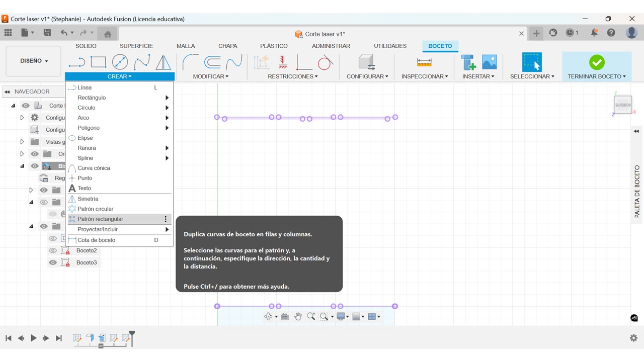Toggle visibility eye of Corte root component
The image size is (644, 362).
click(x=26, y=106)
